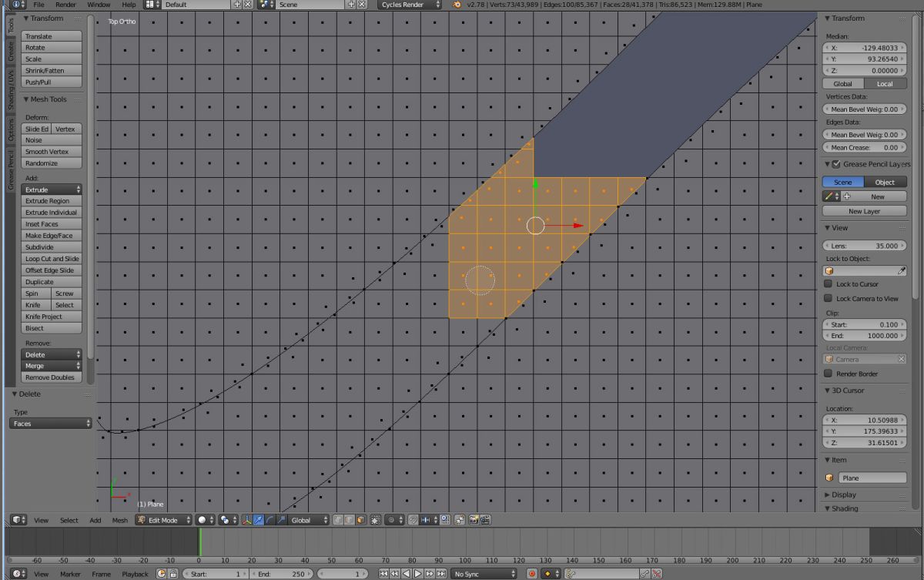Open the File menu
This screenshot has height=580, width=924.
[x=38, y=5]
